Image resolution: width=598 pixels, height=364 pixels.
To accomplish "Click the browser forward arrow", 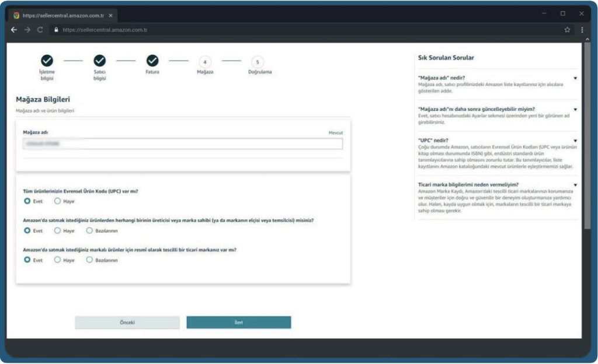I will 27,30.
